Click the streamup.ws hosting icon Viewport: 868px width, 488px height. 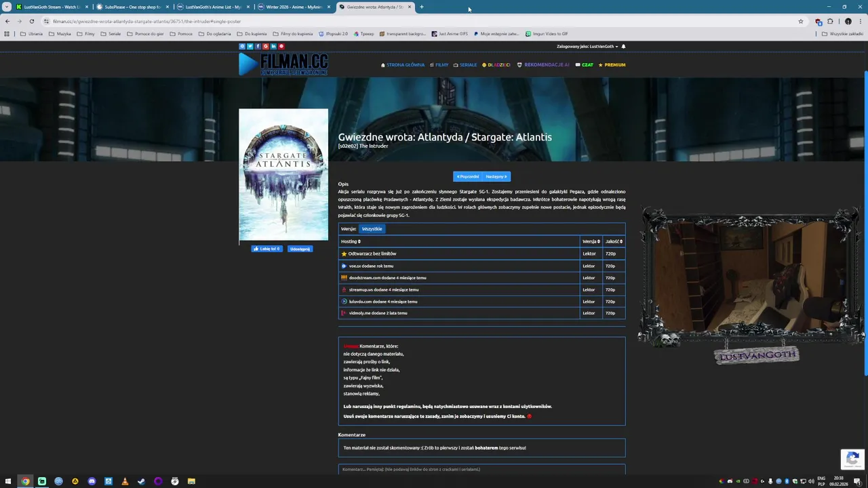coord(344,289)
